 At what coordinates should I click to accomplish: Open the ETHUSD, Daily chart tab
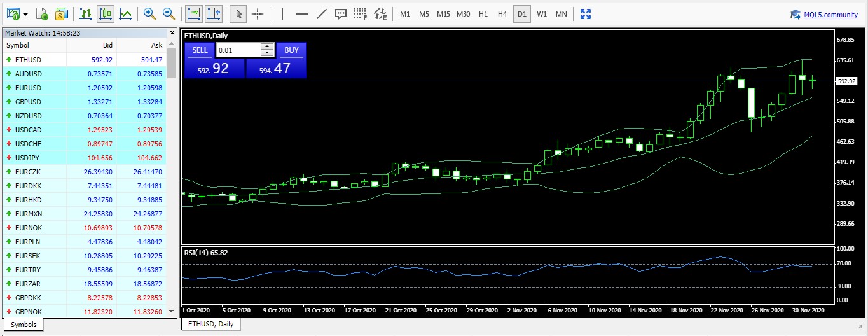211,324
